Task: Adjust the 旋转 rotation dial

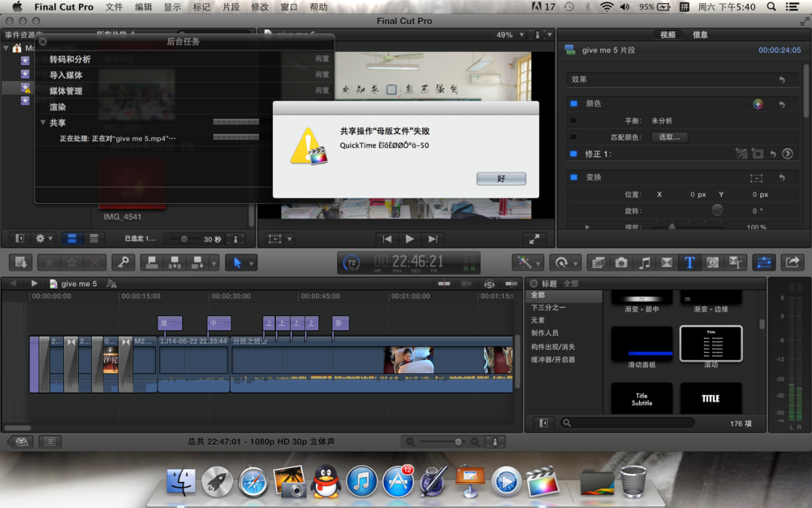Action: [717, 211]
